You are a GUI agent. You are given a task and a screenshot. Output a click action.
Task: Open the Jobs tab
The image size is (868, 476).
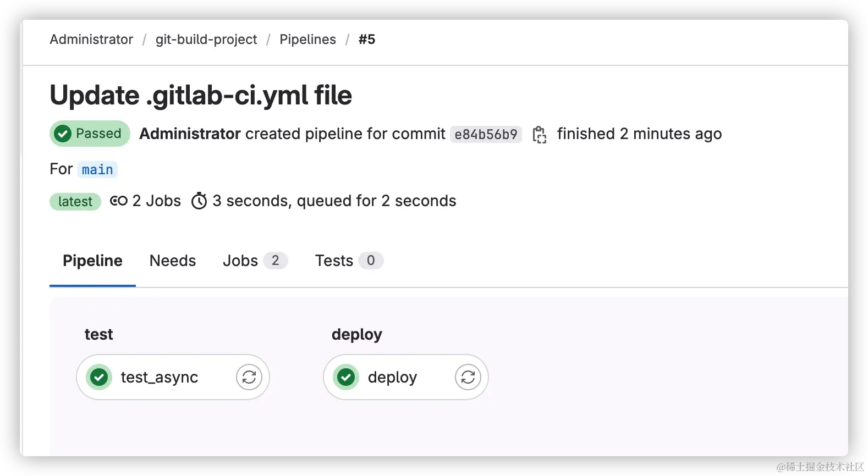[x=240, y=261]
